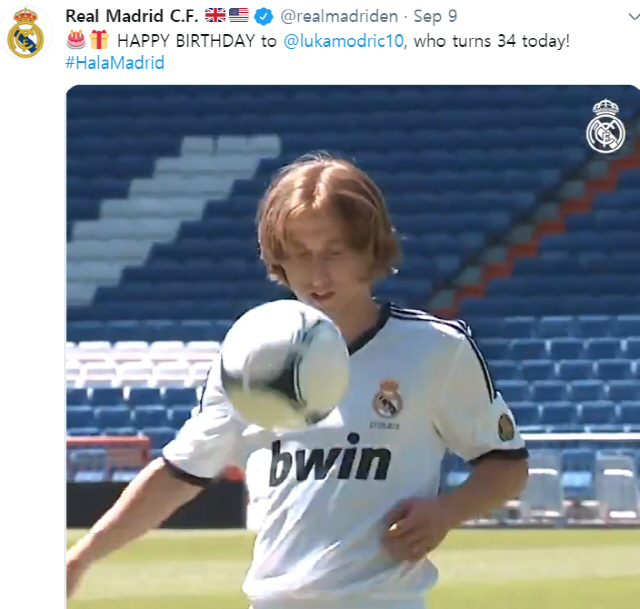Click the shirt crest badge in video
Viewport: 640px width, 609px height.
(x=388, y=399)
